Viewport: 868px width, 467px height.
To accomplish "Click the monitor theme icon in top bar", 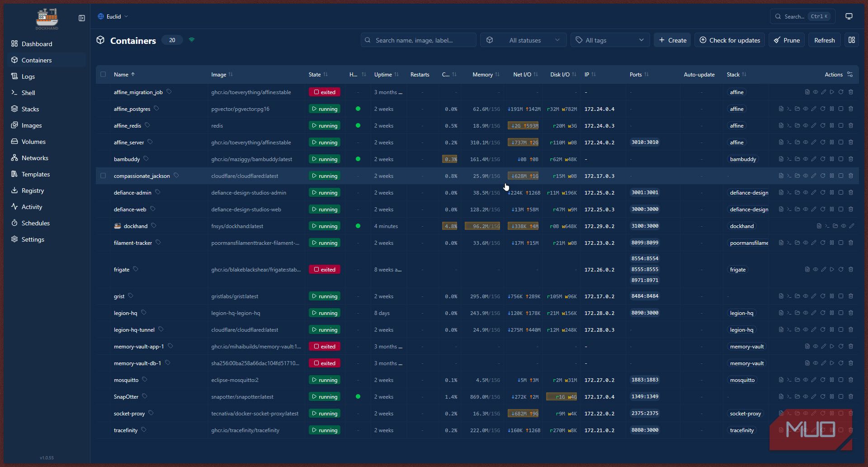I will tap(849, 16).
